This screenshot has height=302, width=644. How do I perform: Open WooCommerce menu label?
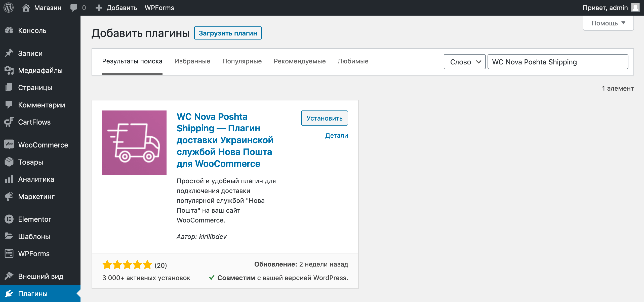pos(43,145)
